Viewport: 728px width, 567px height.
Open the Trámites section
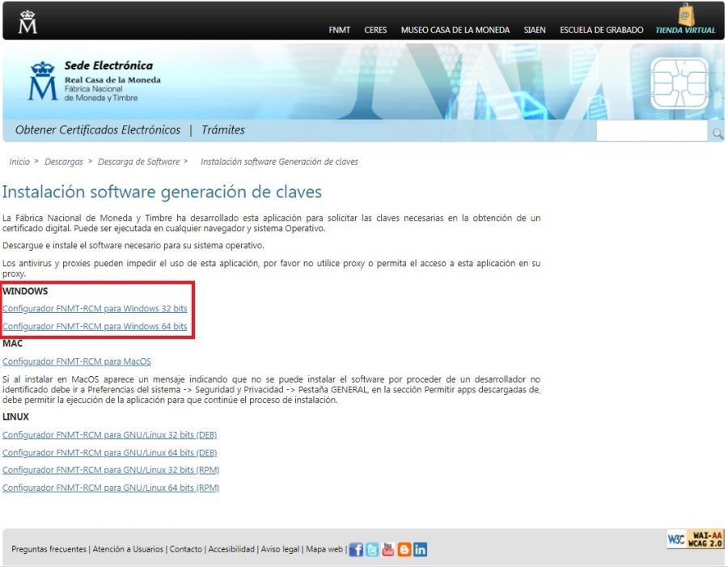coord(224,129)
